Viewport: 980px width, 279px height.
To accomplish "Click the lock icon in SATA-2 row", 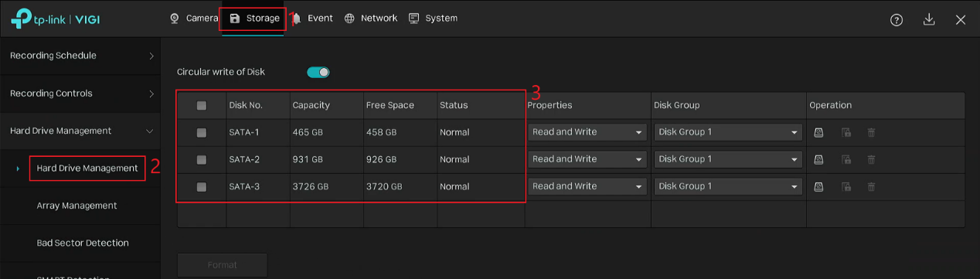I will [x=846, y=159].
